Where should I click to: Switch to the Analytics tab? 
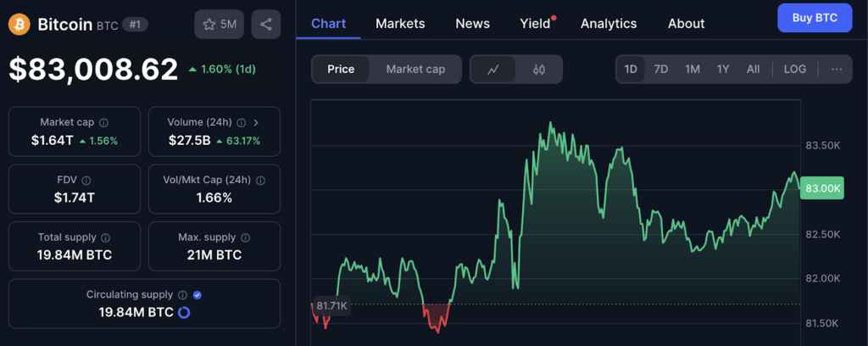tap(608, 23)
